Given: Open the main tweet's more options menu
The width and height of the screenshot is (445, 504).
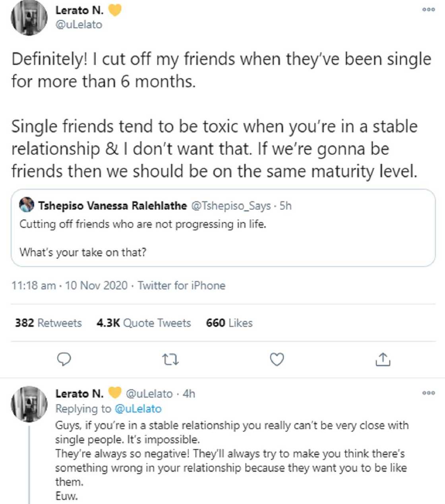Looking at the screenshot, I should [x=428, y=10].
